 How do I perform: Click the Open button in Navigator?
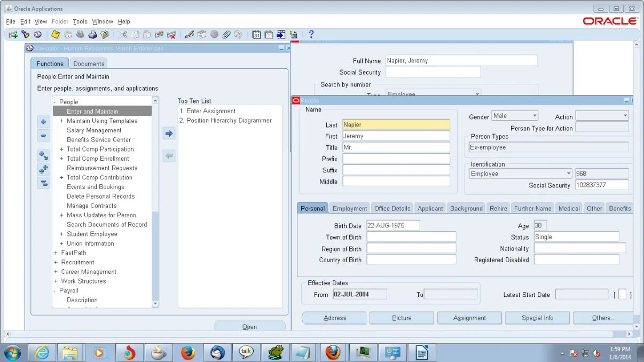pyautogui.click(x=249, y=326)
